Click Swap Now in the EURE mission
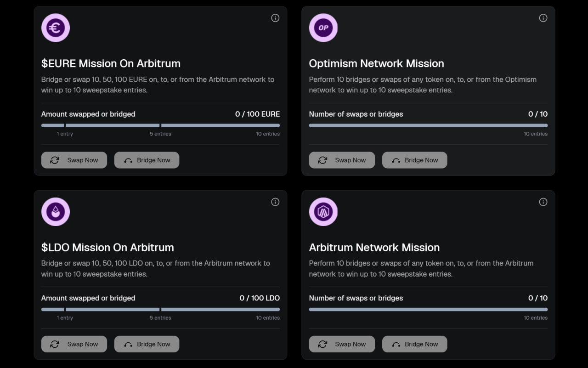 coord(74,160)
